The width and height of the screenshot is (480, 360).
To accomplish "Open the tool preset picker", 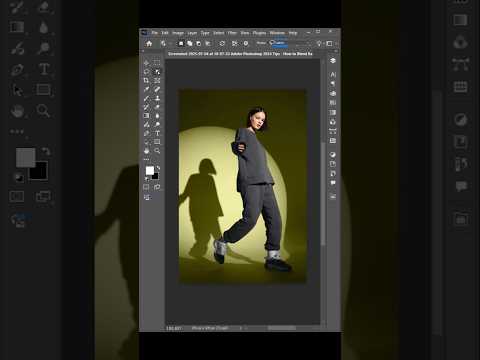I will pyautogui.click(x=163, y=43).
